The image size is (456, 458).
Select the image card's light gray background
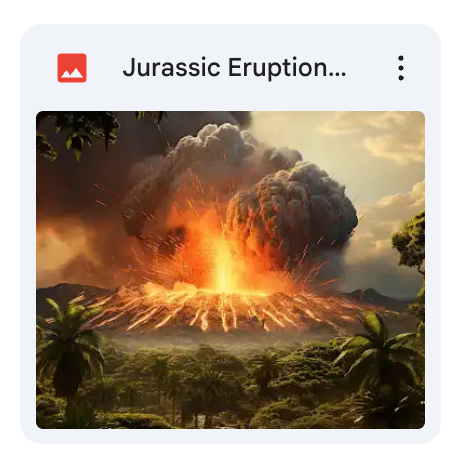pyautogui.click(x=230, y=436)
